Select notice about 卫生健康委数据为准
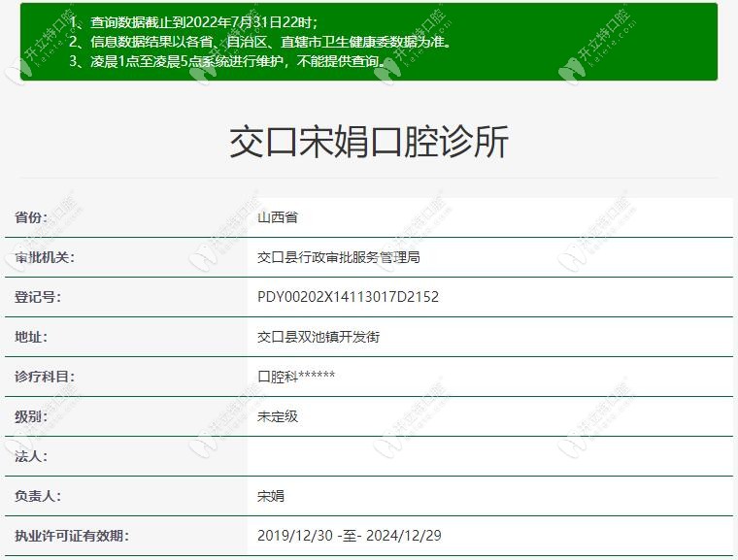Image resolution: width=738 pixels, height=560 pixels. click(x=261, y=42)
